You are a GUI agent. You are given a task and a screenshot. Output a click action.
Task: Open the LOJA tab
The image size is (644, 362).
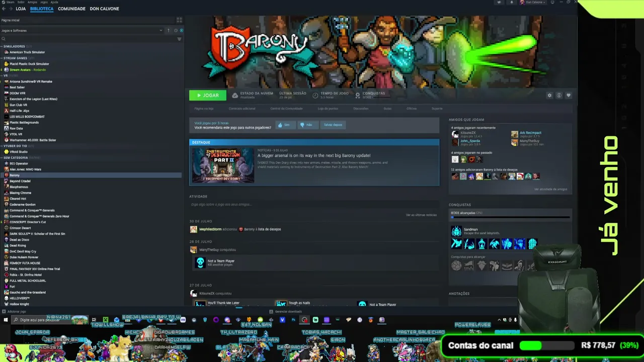pyautogui.click(x=21, y=9)
